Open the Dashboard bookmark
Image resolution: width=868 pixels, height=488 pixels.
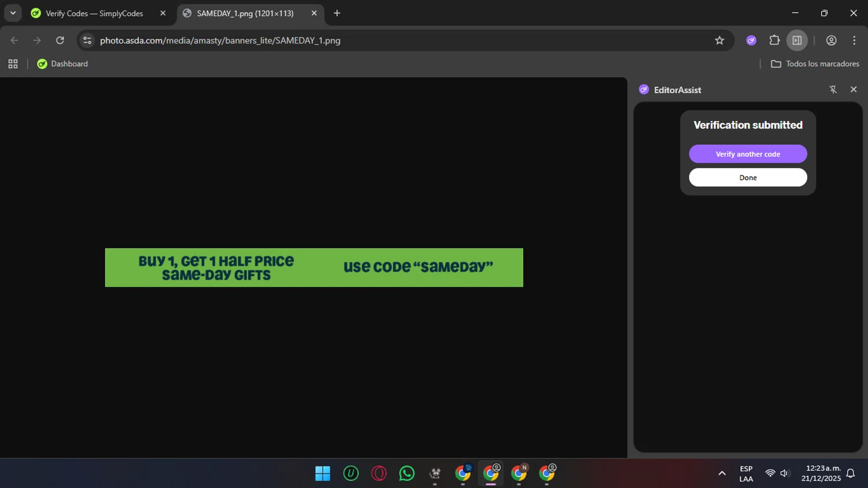click(x=62, y=64)
